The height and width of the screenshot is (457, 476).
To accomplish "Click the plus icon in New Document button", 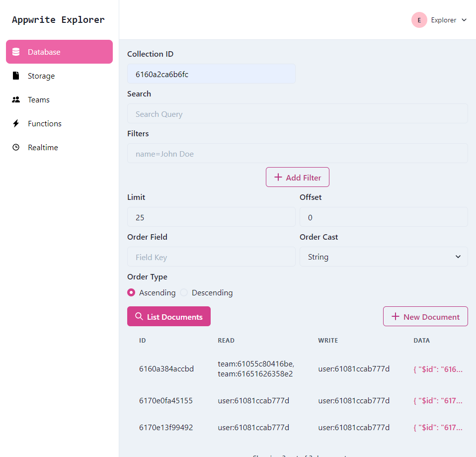I will click(x=395, y=316).
